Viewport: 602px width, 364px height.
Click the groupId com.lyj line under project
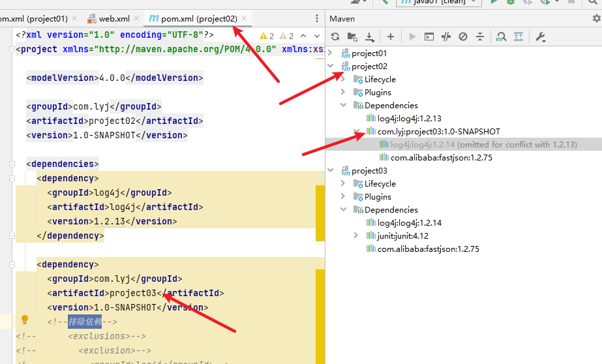(94, 106)
